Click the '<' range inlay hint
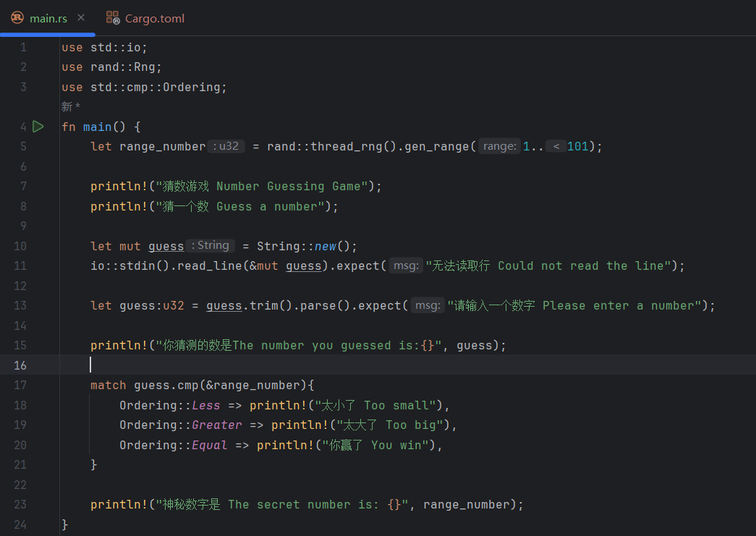The image size is (756, 536). tap(556, 146)
